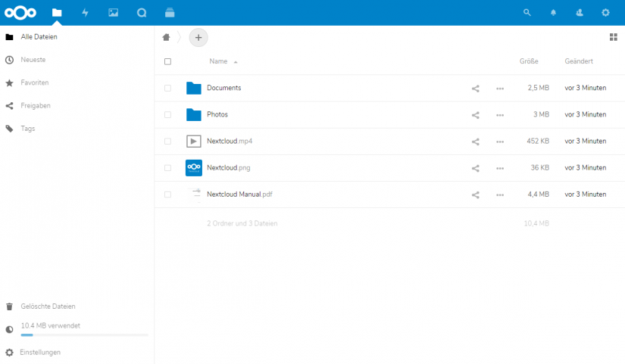Screen dimensions: 625x364
Task: Share the Documents folder
Action: [476, 89]
